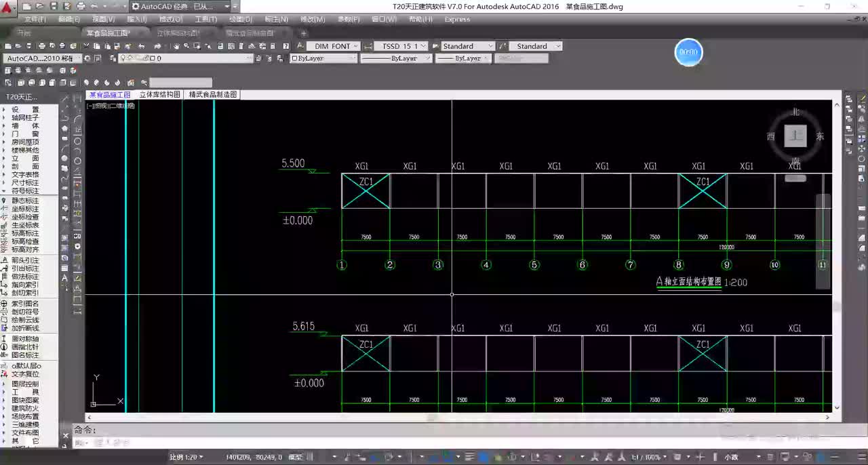Click the Save icon in quick access bar

pos(54,6)
